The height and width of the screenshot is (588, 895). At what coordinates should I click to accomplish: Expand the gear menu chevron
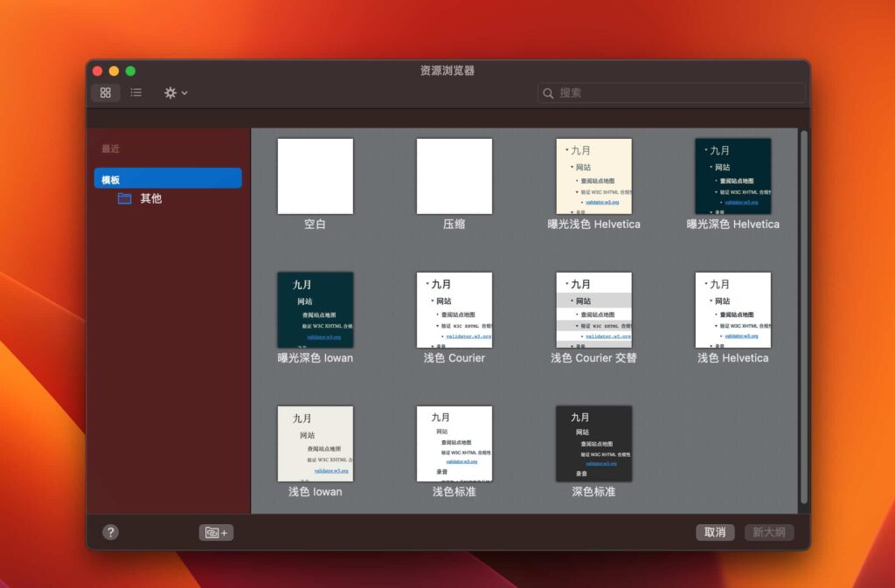click(184, 93)
